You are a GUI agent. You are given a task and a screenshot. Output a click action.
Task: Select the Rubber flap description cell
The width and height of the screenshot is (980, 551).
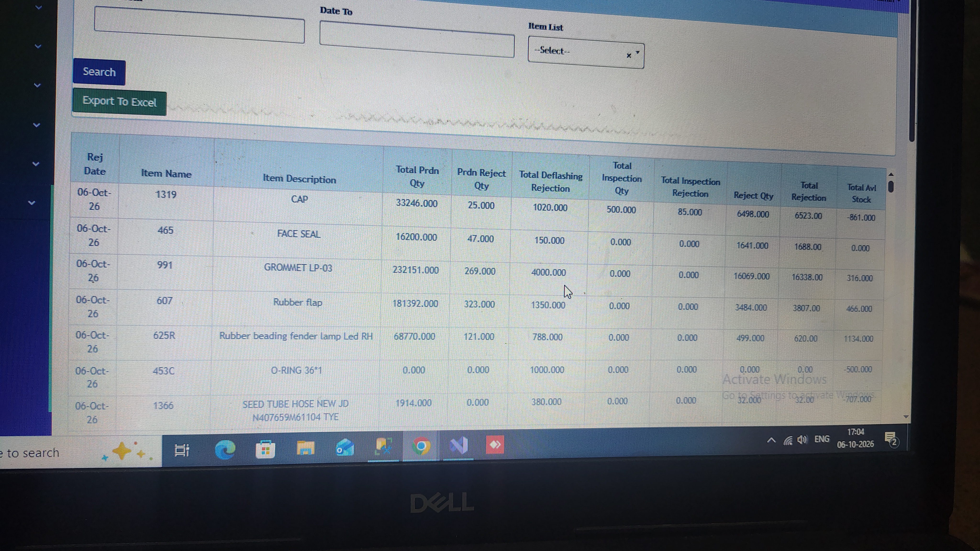(297, 302)
